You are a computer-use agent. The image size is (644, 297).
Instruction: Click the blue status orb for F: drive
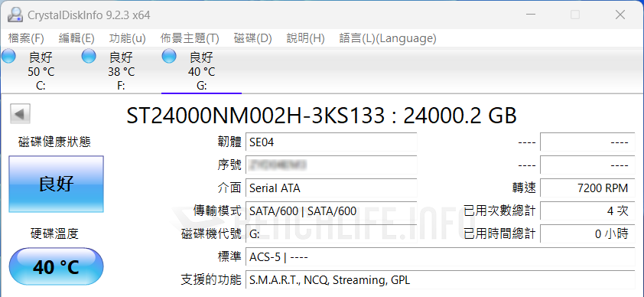coord(89,56)
